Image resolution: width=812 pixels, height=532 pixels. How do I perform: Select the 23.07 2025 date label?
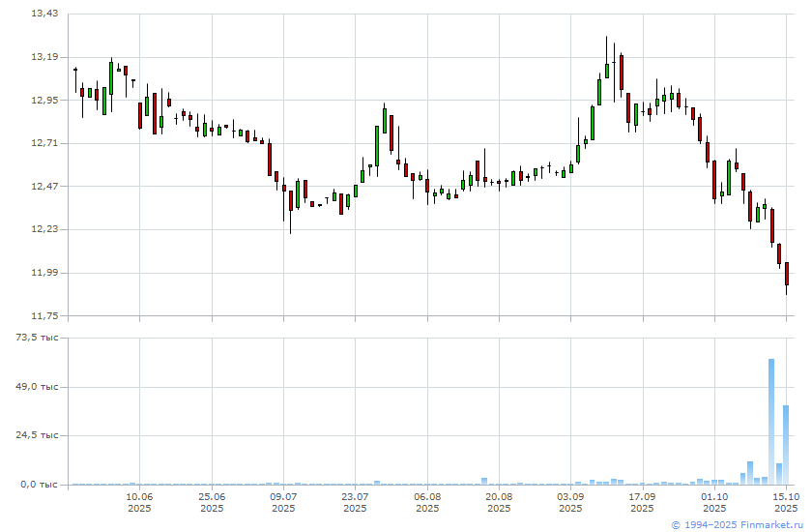[355, 502]
